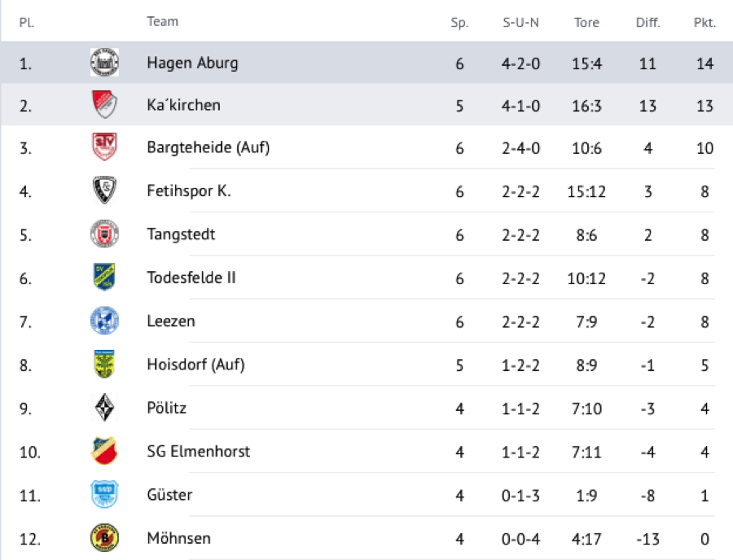Click the Güster club crest
The width and height of the screenshot is (733, 560).
(x=104, y=494)
